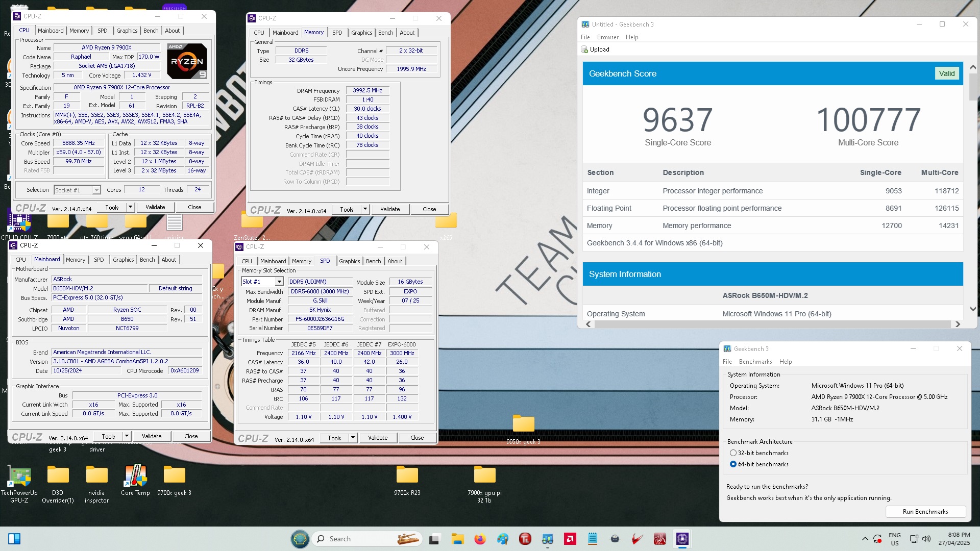Expand Tools arrow in CPU tab window
This screenshot has width=980, height=551.
pos(130,207)
